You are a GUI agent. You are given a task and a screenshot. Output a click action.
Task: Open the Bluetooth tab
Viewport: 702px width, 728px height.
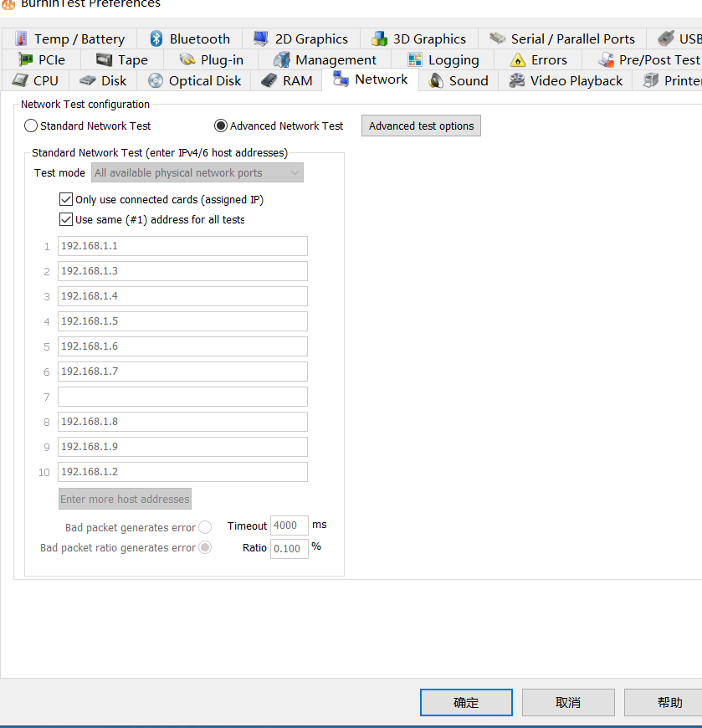click(x=189, y=38)
